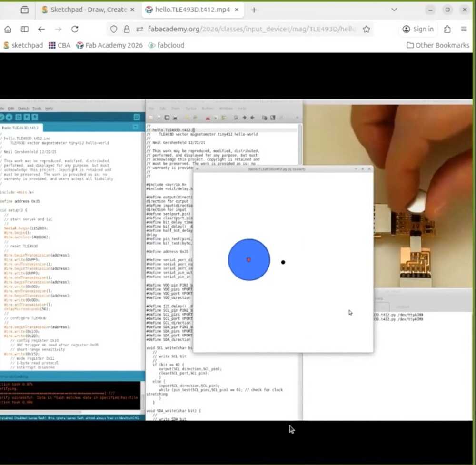Bookmark this page with the star

tap(367, 29)
